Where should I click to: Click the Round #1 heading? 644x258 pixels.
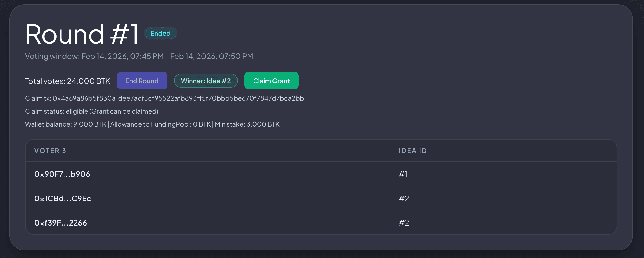(x=81, y=34)
